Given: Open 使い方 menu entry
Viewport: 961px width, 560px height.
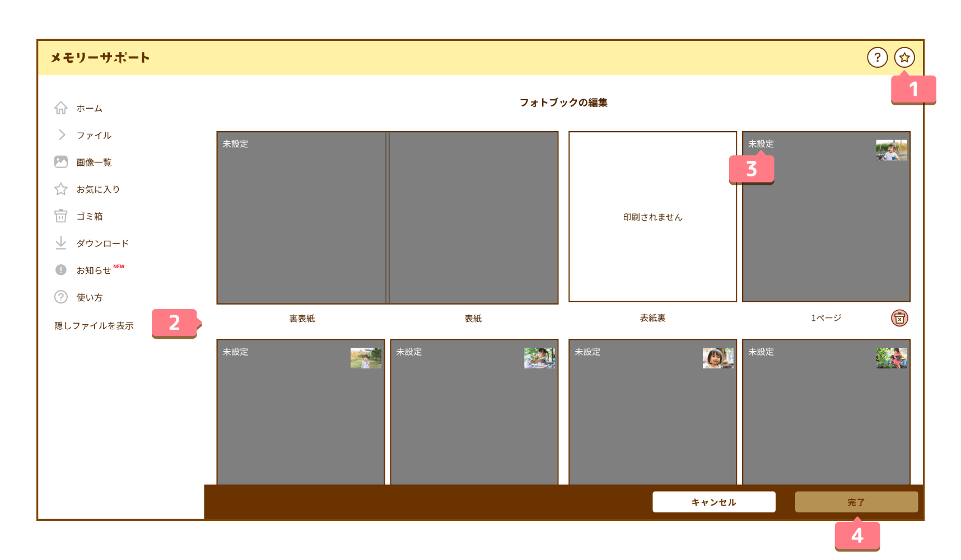Looking at the screenshot, I should point(90,297).
